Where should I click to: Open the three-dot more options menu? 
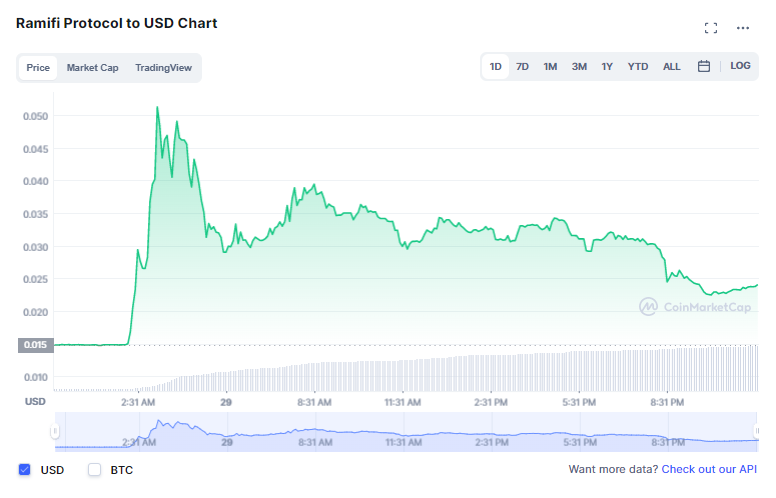[x=742, y=28]
